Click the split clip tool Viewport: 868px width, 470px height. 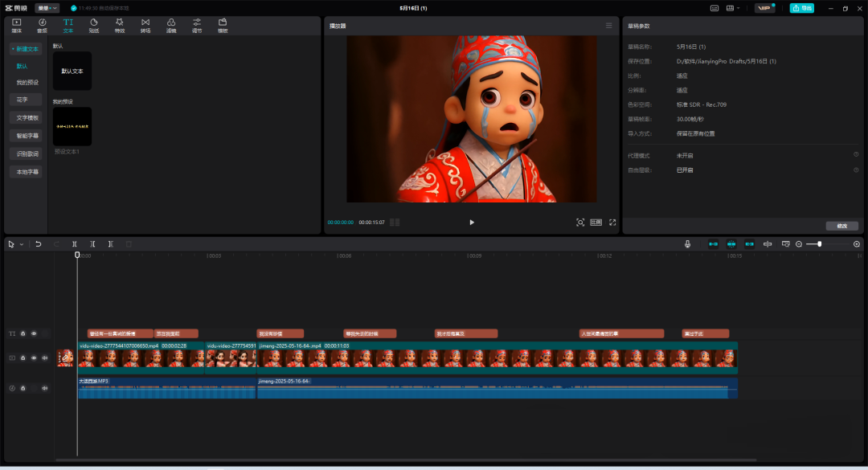(74, 244)
